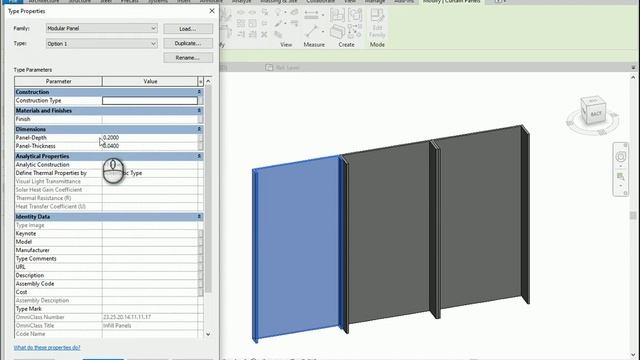Click the lightbulb Hide in View icon
The height and width of the screenshot is (360, 640).
point(279,13)
